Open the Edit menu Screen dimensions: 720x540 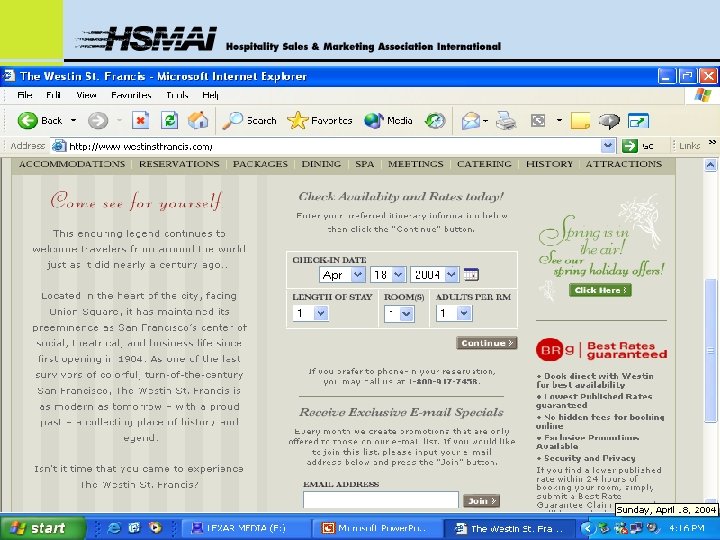53,95
